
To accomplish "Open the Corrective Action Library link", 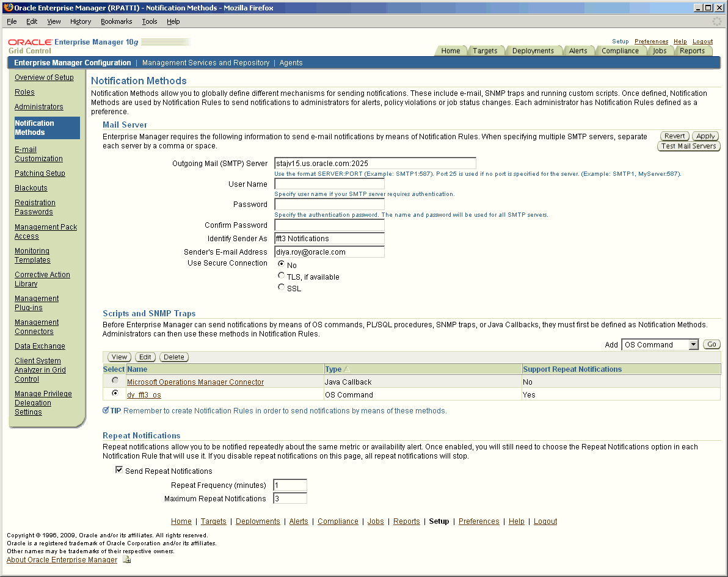I will 42,279.
